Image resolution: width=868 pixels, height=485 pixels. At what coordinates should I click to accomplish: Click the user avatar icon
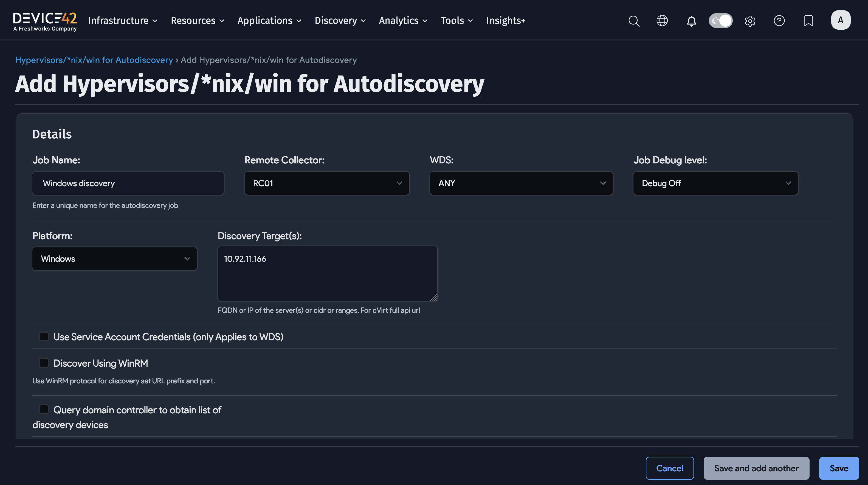click(841, 20)
